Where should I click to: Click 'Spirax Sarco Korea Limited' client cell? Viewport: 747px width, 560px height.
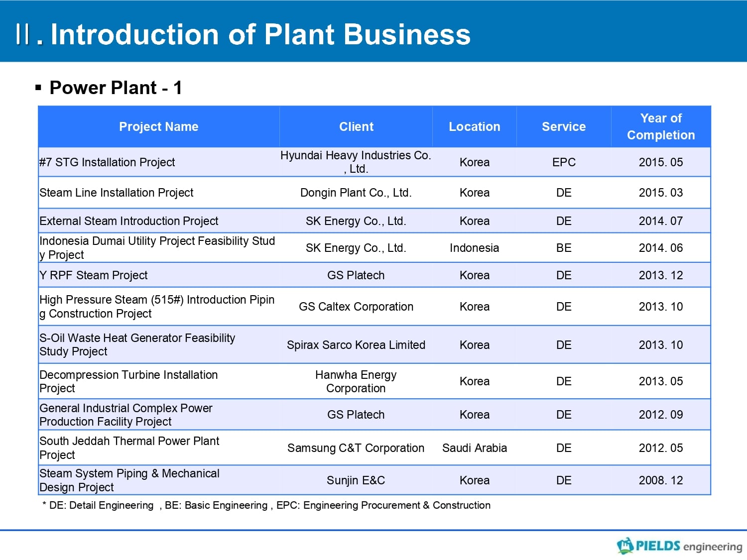356,344
